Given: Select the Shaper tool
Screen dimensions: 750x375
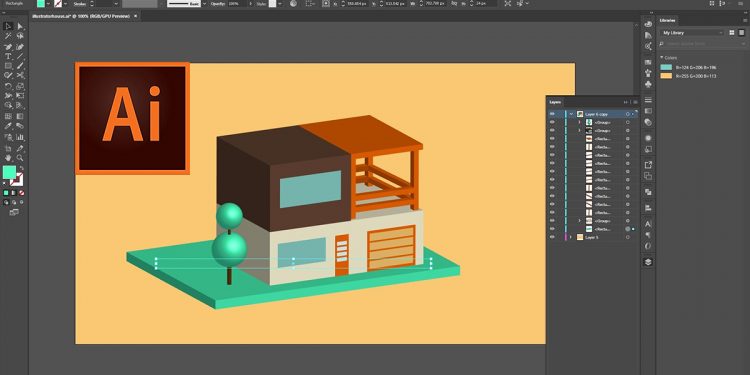Looking at the screenshot, I should 8,75.
